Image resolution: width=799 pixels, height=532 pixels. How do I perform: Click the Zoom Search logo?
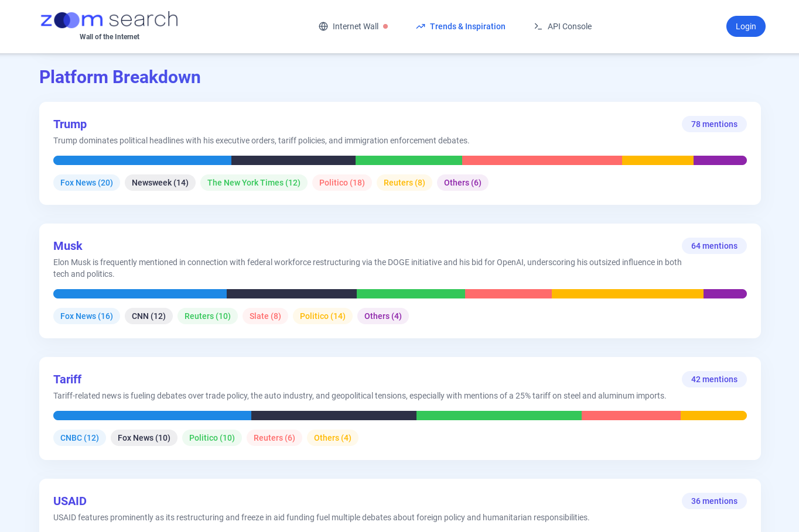point(109,20)
